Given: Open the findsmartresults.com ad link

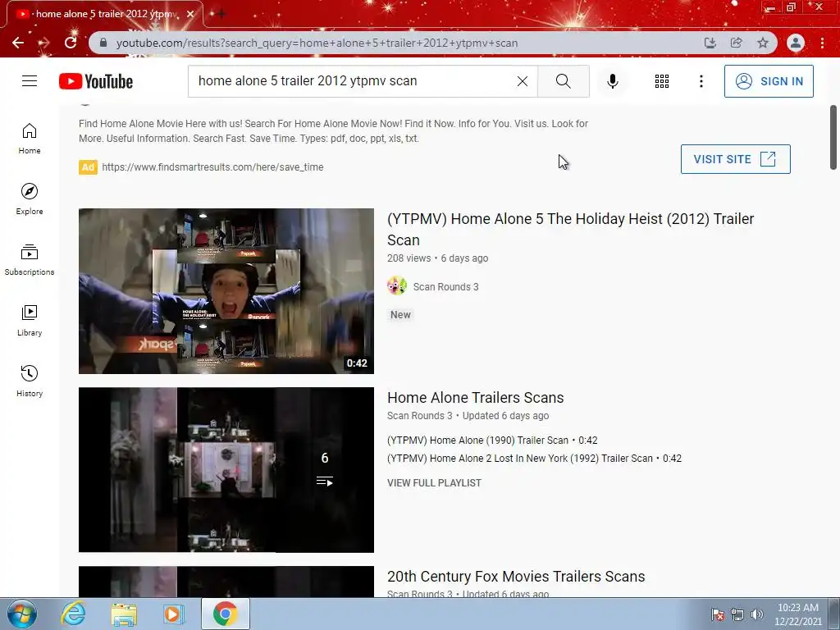Looking at the screenshot, I should pos(212,167).
